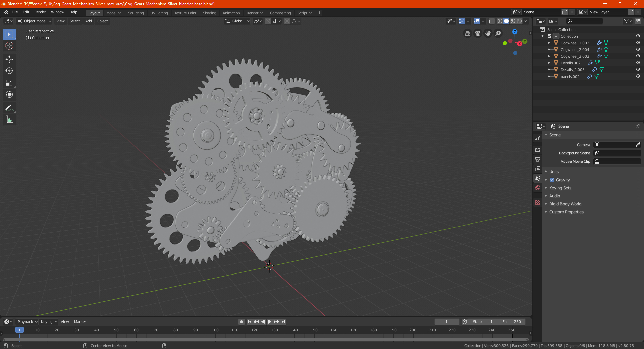Switch to wireframe viewport shading

[500, 21]
